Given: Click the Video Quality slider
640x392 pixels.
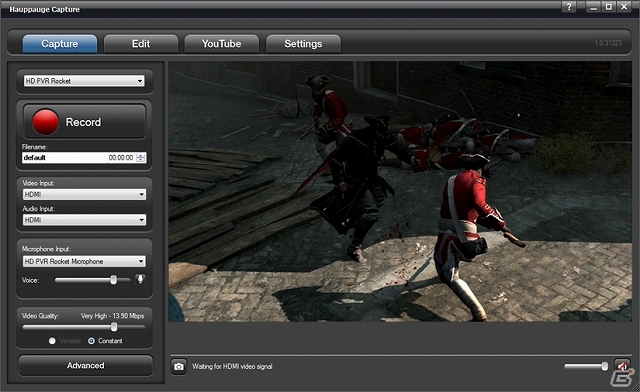Looking at the screenshot, I should pyautogui.click(x=84, y=327).
